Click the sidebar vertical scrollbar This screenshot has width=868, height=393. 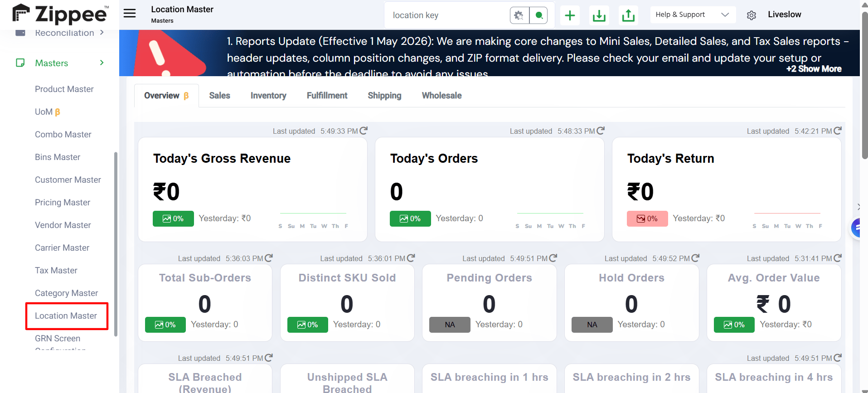[116, 244]
